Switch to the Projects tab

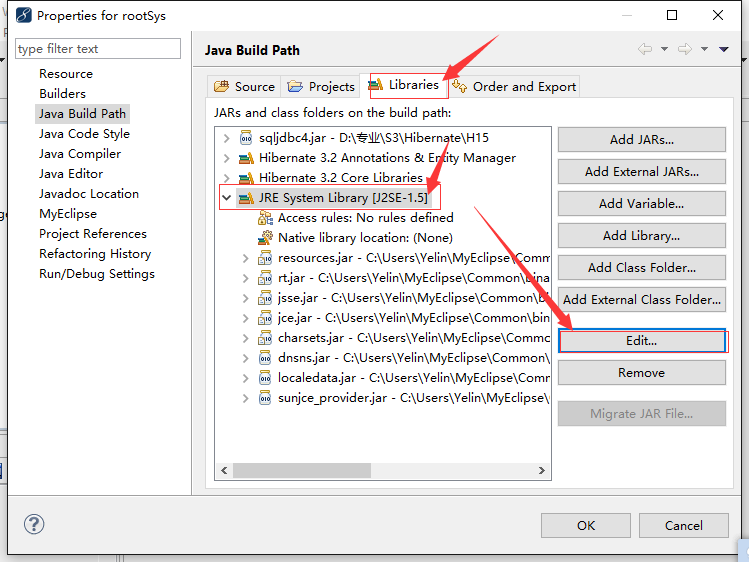click(321, 86)
